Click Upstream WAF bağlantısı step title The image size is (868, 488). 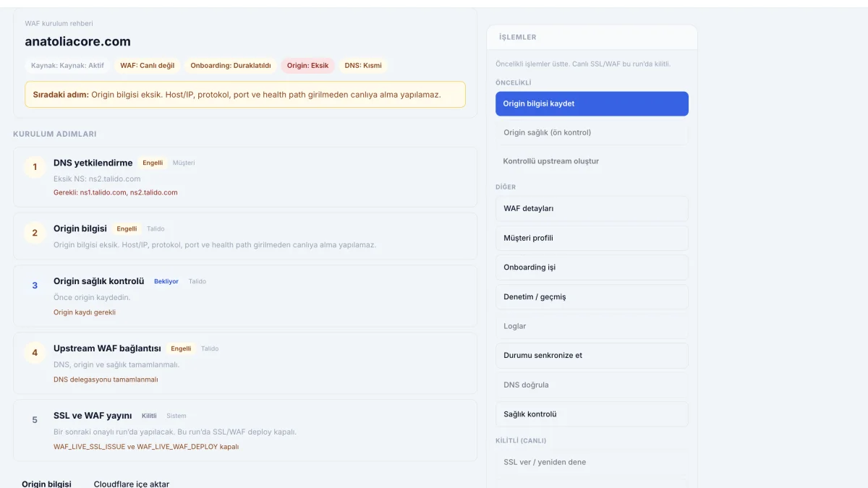[107, 348]
